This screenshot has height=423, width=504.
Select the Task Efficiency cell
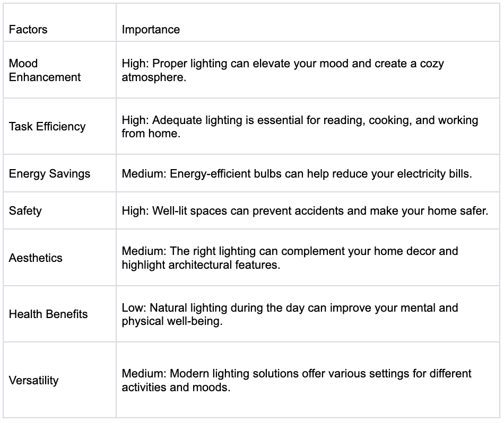(x=59, y=126)
